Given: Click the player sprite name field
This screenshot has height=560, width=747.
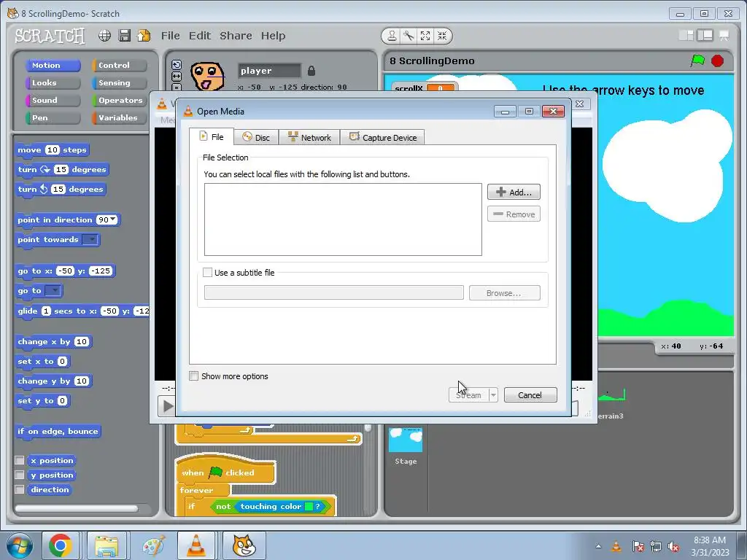Looking at the screenshot, I should click(269, 71).
